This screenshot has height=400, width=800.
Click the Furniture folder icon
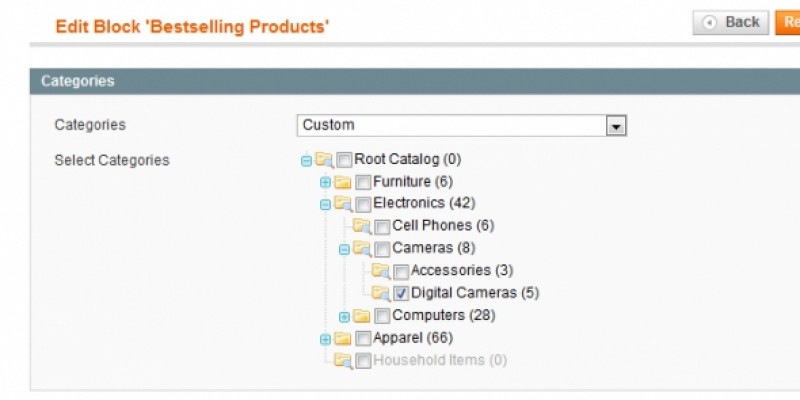[x=343, y=182]
